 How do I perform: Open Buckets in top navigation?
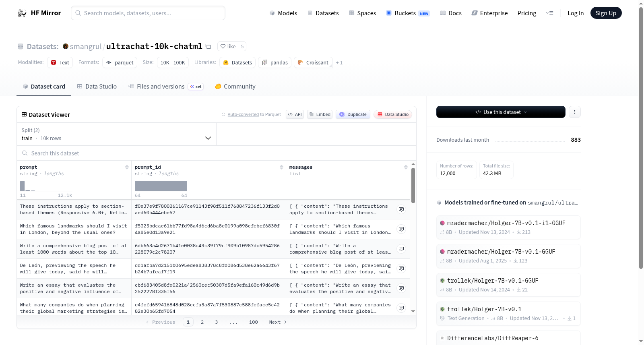point(408,13)
